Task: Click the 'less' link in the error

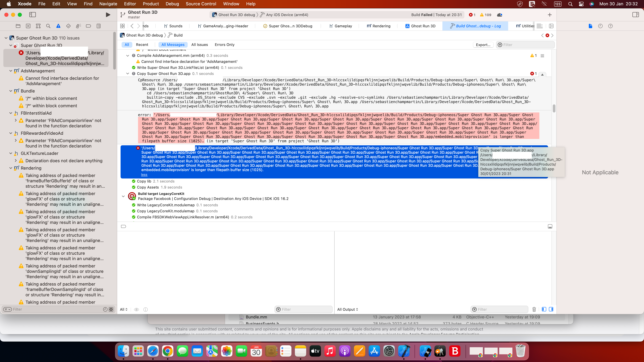Action: [144, 175]
